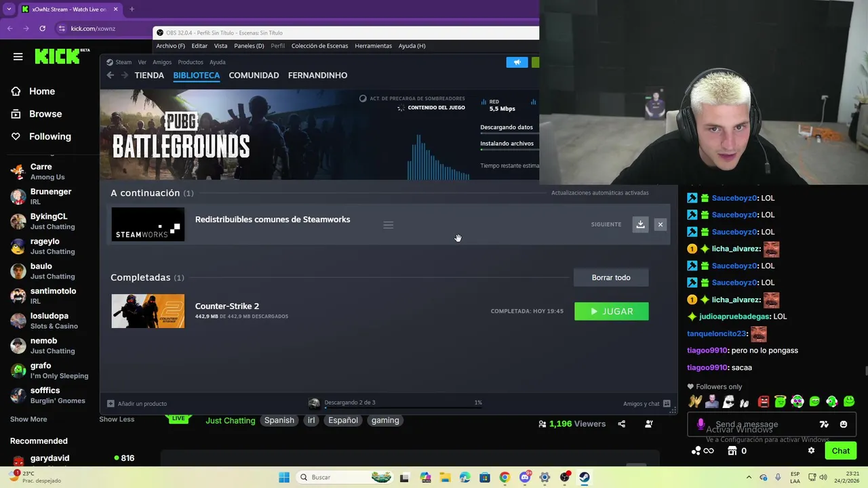The image size is (868, 488).
Task: Click Añadir un producto in Steam
Action: point(137,403)
